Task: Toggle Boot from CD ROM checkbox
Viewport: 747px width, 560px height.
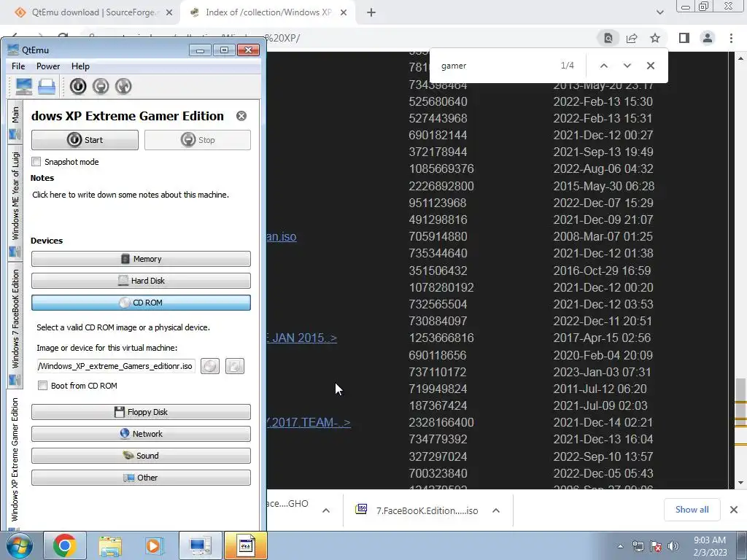Action: (x=43, y=386)
